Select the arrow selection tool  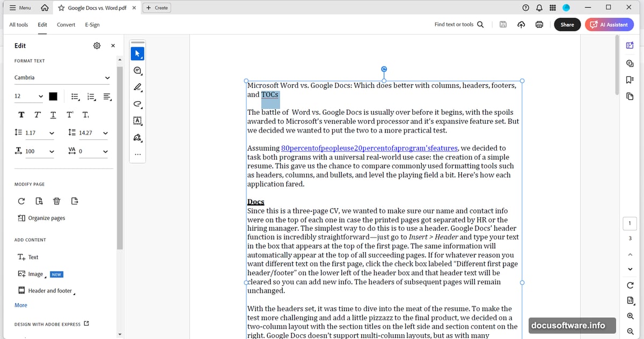pyautogui.click(x=137, y=54)
